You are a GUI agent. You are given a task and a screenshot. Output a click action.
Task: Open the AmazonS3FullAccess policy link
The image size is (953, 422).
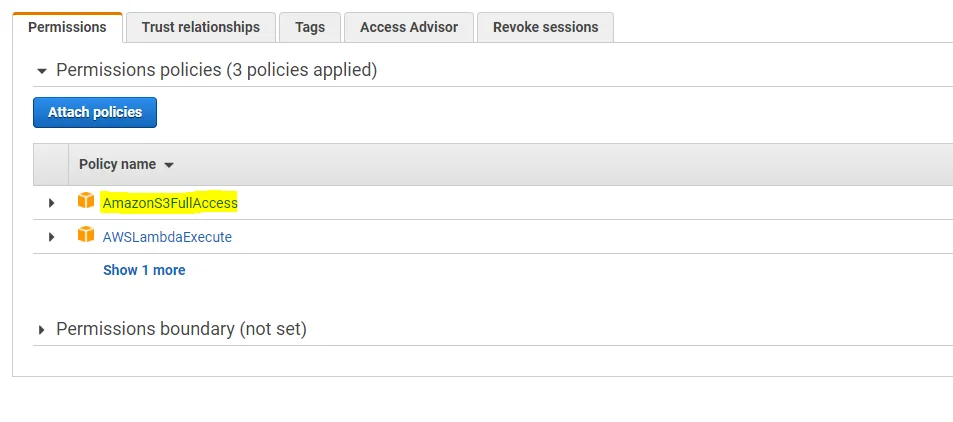pyautogui.click(x=170, y=203)
